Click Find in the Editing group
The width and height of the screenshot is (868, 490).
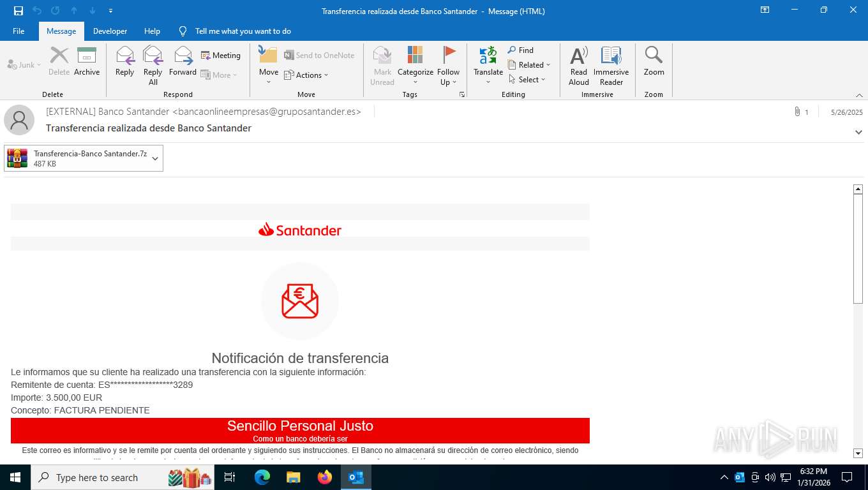click(x=521, y=50)
